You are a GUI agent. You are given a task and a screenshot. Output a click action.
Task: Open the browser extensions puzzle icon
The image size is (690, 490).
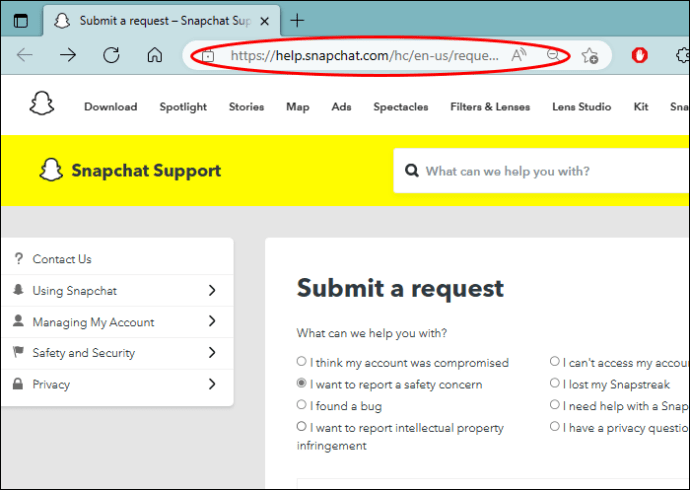tap(683, 55)
